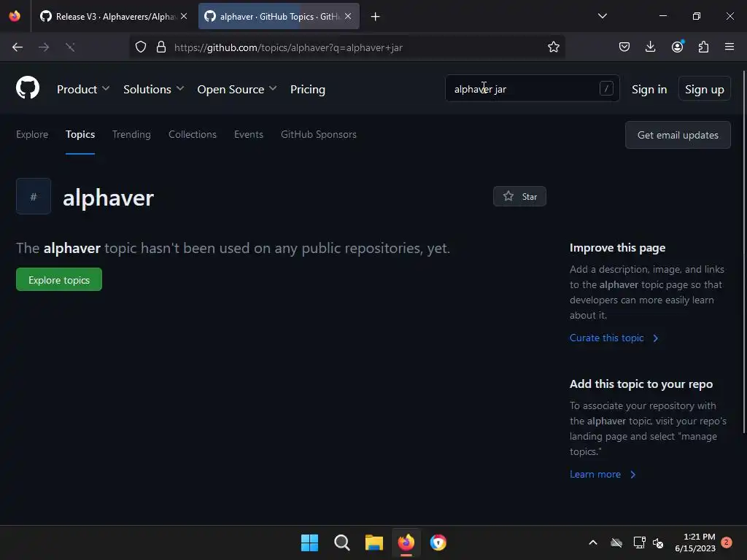Click the muted volume tray icon
Viewport: 747px width, 560px height.
[x=659, y=542]
